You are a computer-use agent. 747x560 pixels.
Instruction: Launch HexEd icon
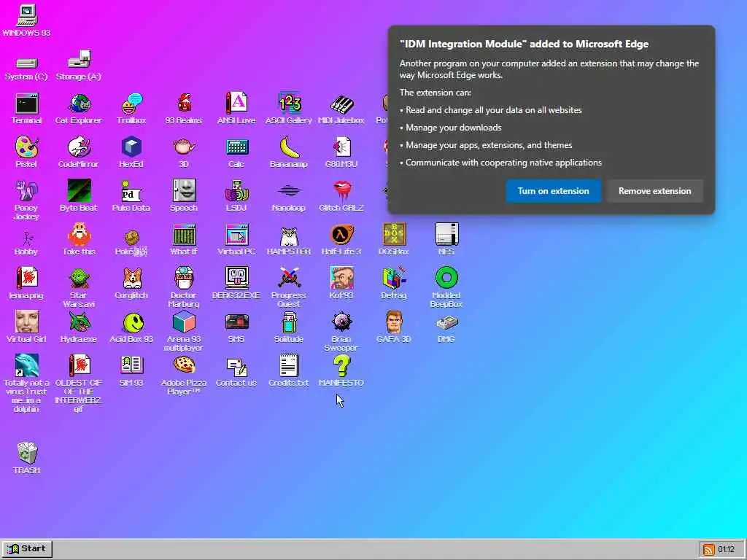click(x=131, y=147)
